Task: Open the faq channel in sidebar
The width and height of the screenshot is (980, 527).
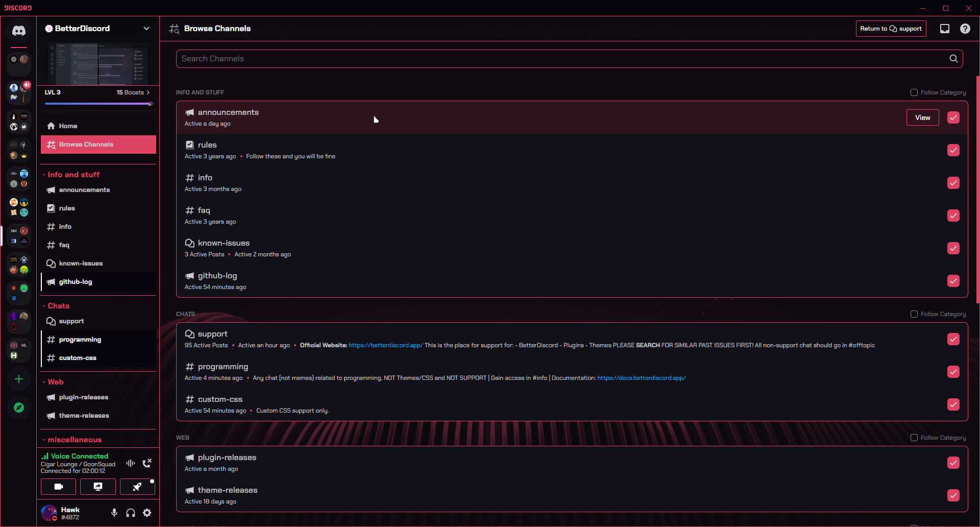Action: (x=99, y=245)
